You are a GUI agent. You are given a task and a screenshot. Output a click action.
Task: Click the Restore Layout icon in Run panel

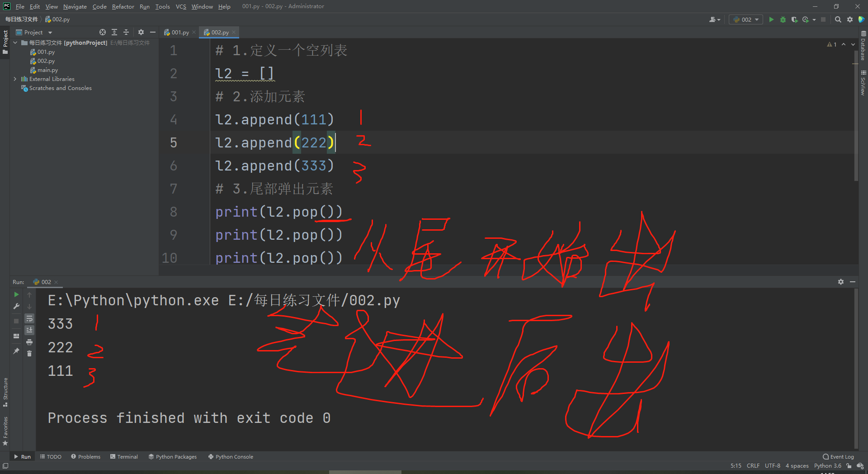coord(16,336)
